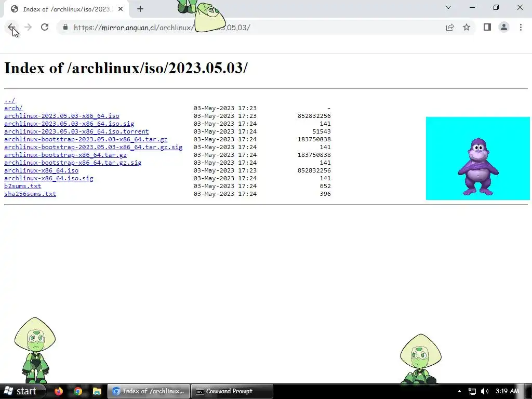Screen dimensions: 532x399
Task: Open the profile avatar icon
Action: coord(504,27)
